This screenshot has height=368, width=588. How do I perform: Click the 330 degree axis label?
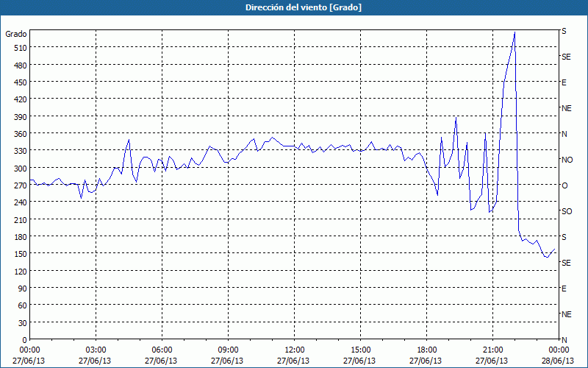21,151
